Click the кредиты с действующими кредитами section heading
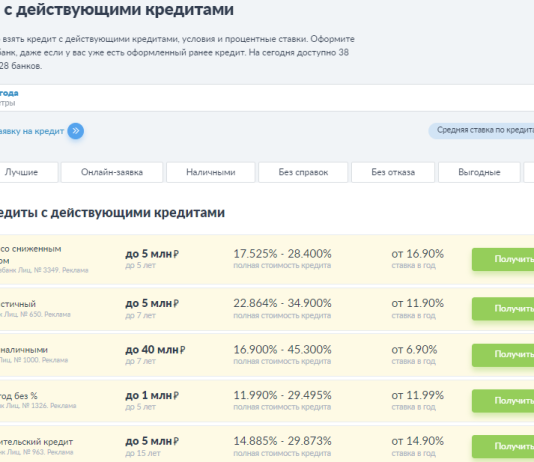Viewport: 534px width, 462px height. 112,213
